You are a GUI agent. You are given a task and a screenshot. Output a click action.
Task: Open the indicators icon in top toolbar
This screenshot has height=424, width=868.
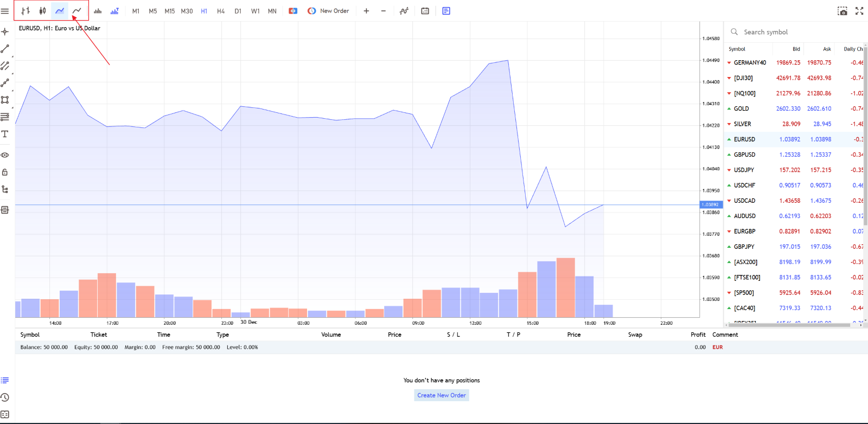[404, 11]
